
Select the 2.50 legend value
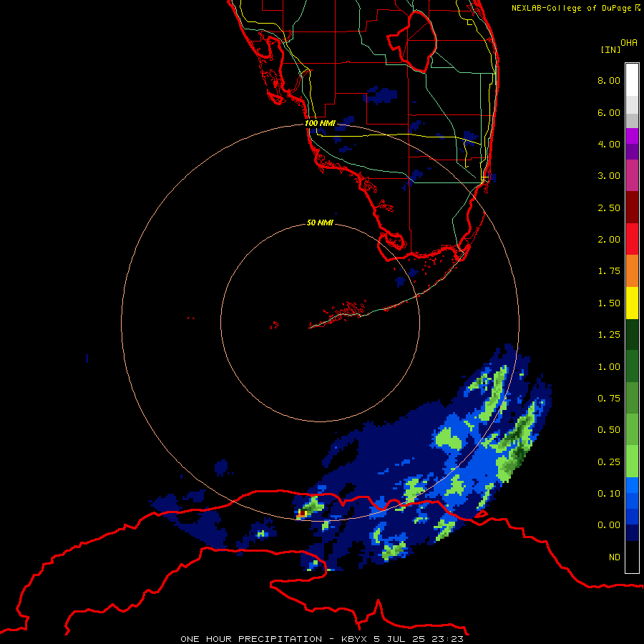[609, 208]
